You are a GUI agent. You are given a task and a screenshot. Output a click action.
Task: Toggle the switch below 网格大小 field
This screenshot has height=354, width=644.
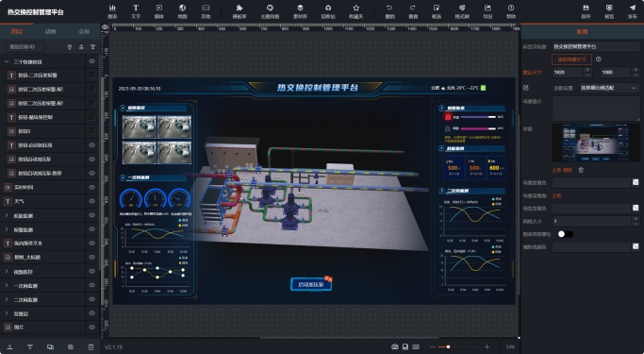565,234
